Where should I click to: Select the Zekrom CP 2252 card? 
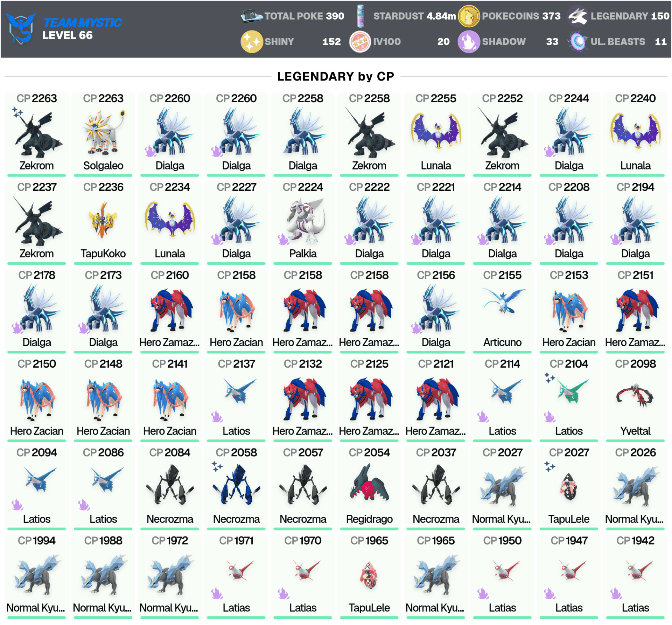click(502, 134)
